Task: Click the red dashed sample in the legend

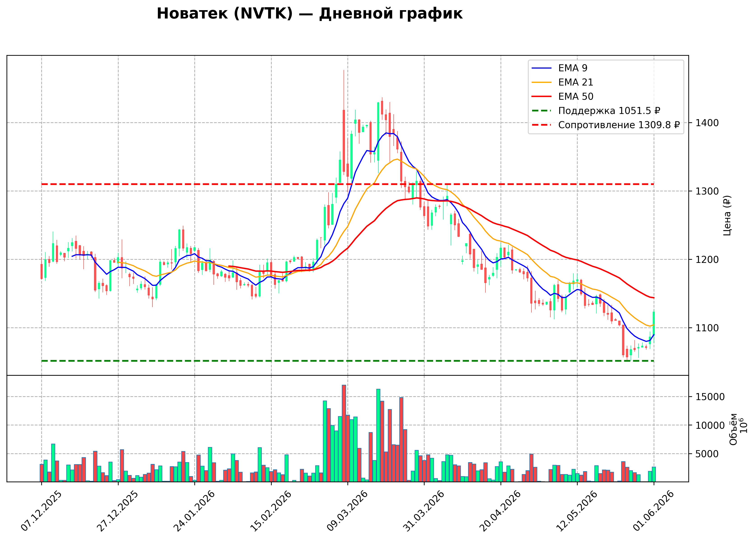Action: (541, 125)
